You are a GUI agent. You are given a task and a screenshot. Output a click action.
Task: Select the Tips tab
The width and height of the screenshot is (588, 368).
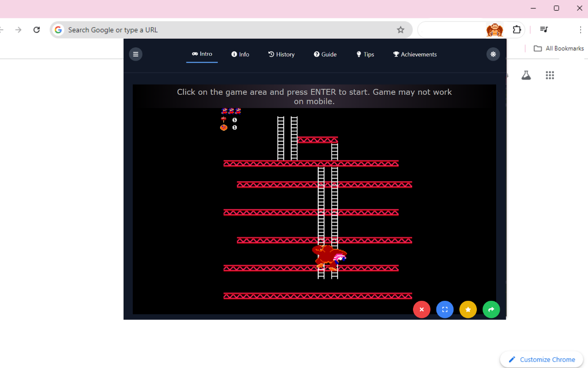click(x=365, y=54)
